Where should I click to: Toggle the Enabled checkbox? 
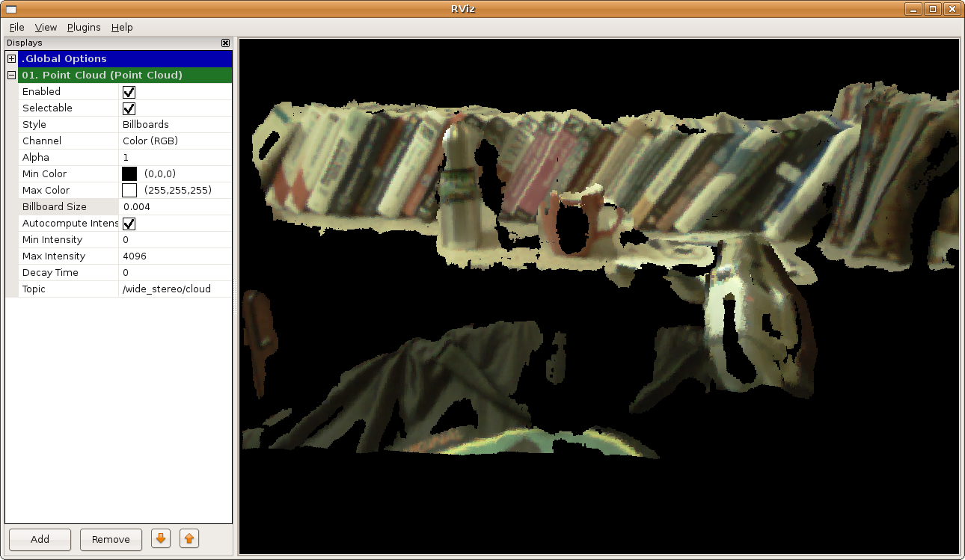point(129,92)
